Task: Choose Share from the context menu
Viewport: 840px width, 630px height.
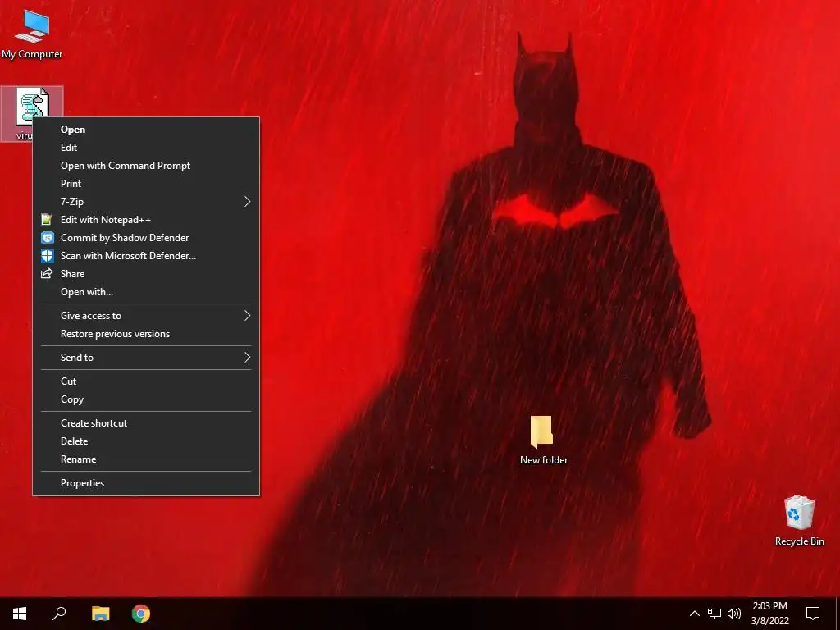Action: click(x=146, y=274)
